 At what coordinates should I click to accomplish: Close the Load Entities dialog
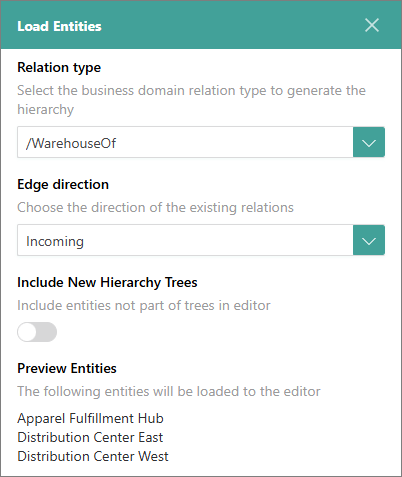tap(371, 25)
